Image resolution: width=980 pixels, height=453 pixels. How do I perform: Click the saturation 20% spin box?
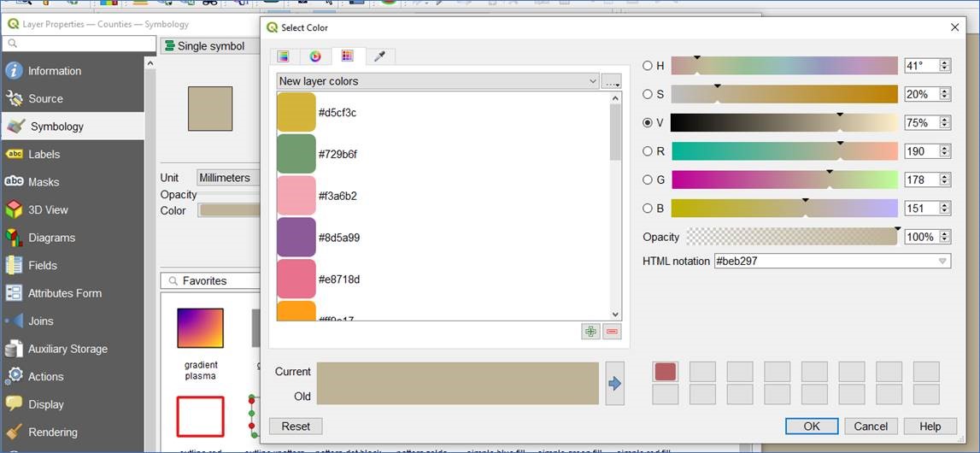pos(928,94)
